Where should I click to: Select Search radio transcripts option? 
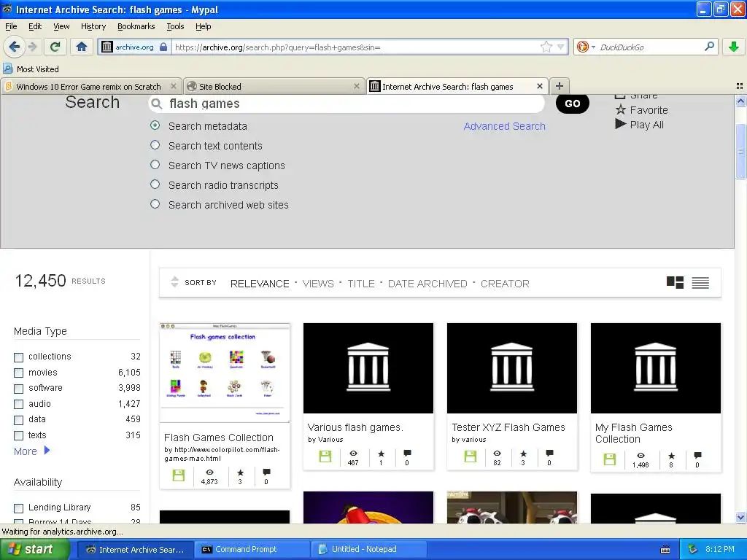(155, 184)
